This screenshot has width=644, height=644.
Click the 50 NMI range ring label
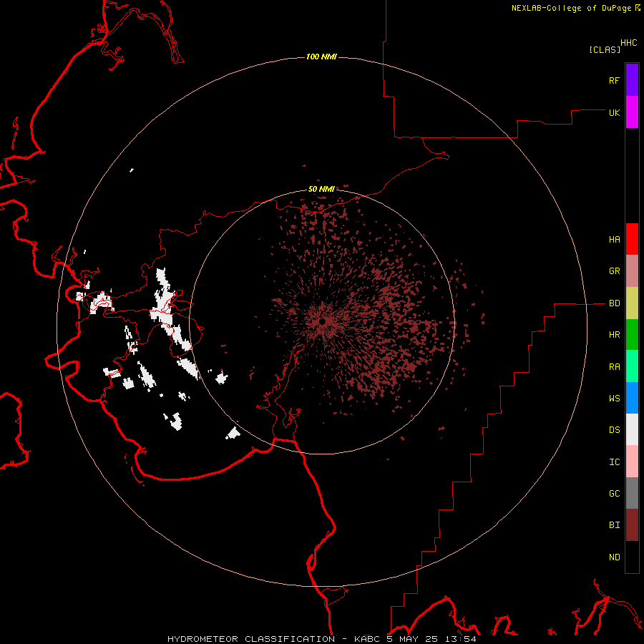tap(321, 189)
